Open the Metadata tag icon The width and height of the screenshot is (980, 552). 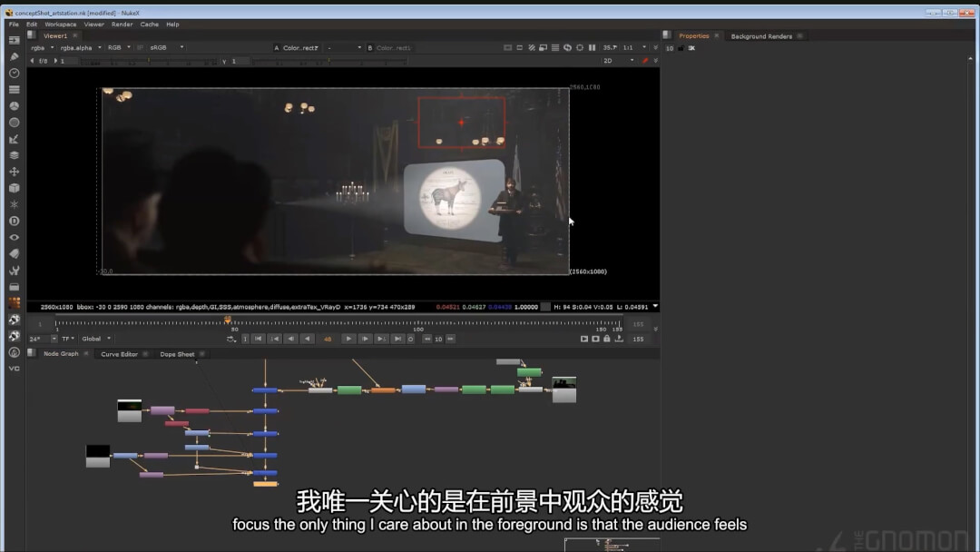(14, 254)
